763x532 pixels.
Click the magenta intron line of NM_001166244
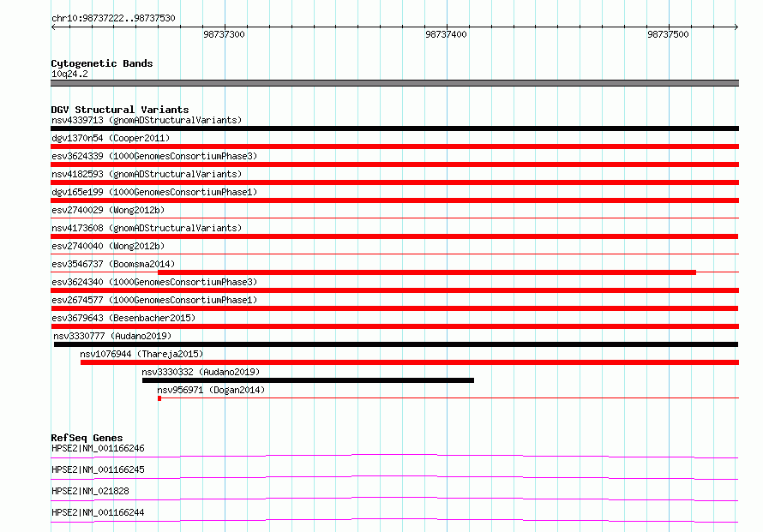pos(394,519)
